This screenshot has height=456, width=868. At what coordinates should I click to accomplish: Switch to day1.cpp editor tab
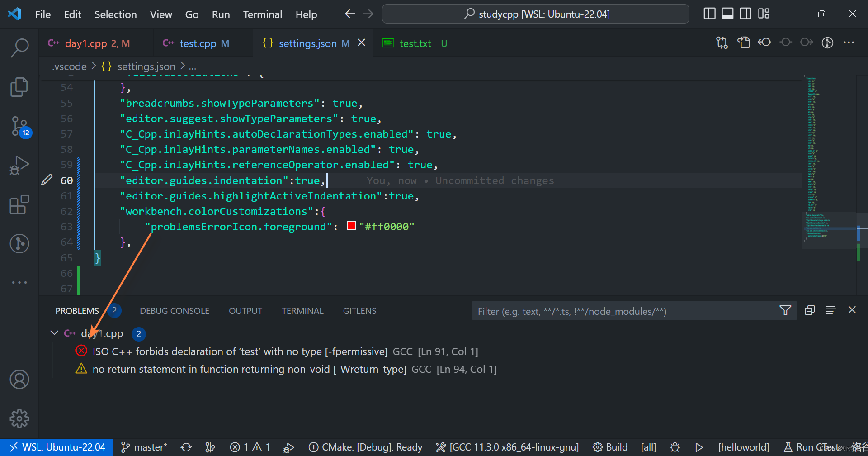[96, 43]
